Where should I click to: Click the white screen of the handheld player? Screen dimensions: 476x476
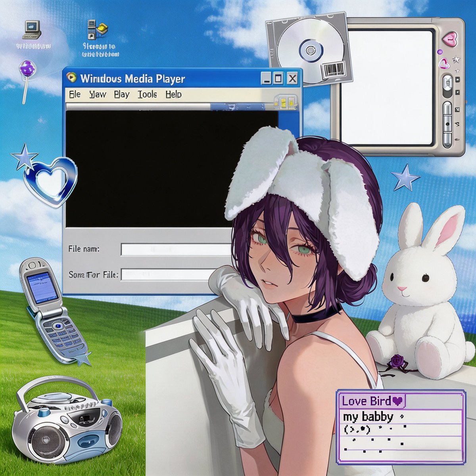click(x=387, y=87)
